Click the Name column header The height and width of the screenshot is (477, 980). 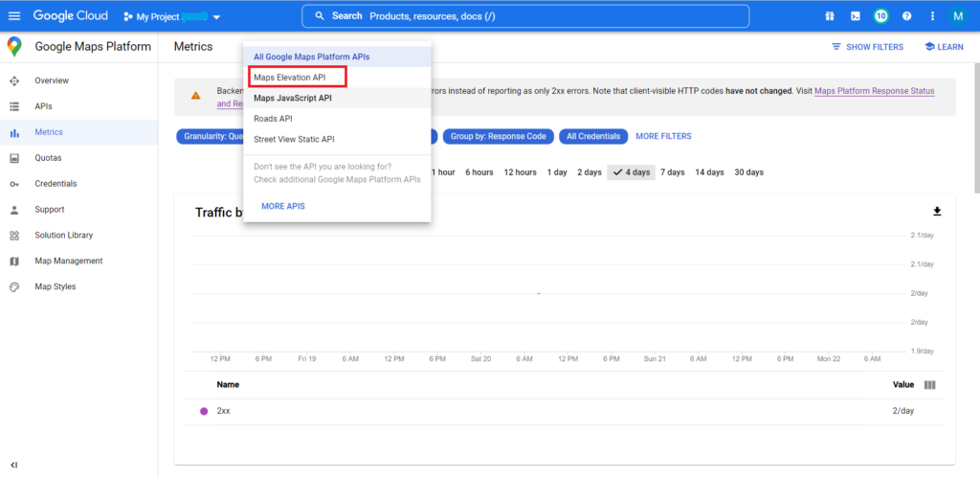tap(228, 384)
